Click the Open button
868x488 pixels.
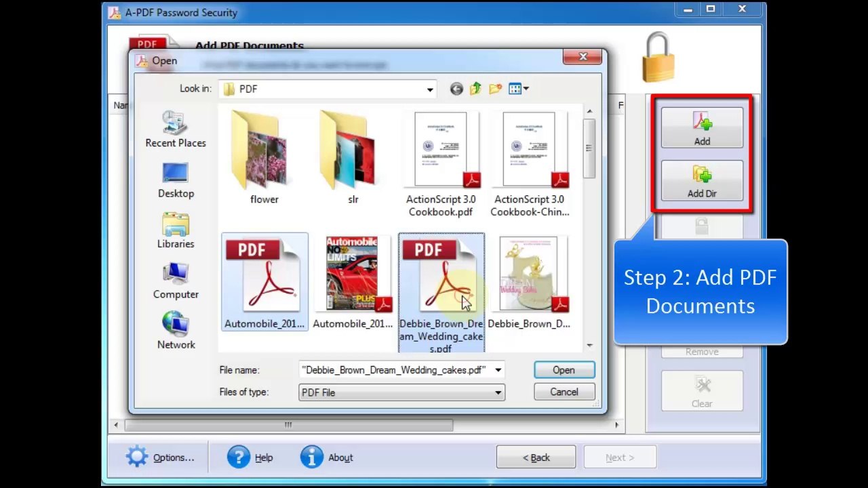coord(564,370)
